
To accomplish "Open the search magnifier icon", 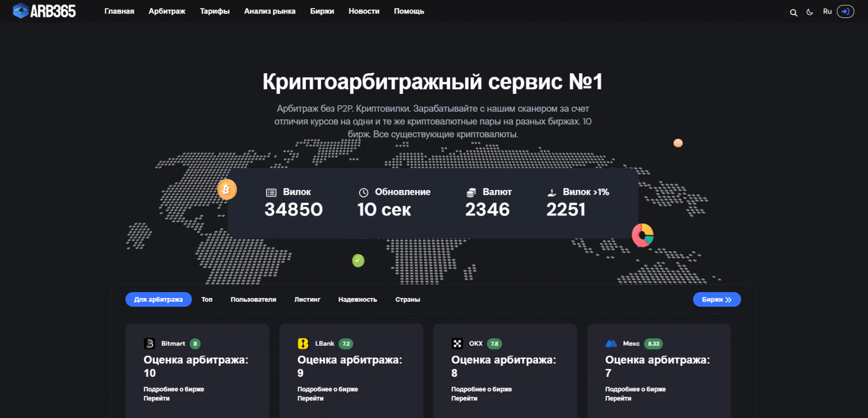I will pos(794,12).
